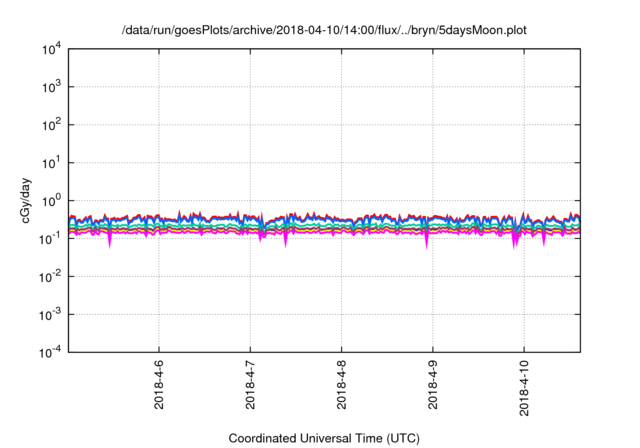Click the 10^-1 y-axis tick label
640x448 pixels.
pos(48,238)
